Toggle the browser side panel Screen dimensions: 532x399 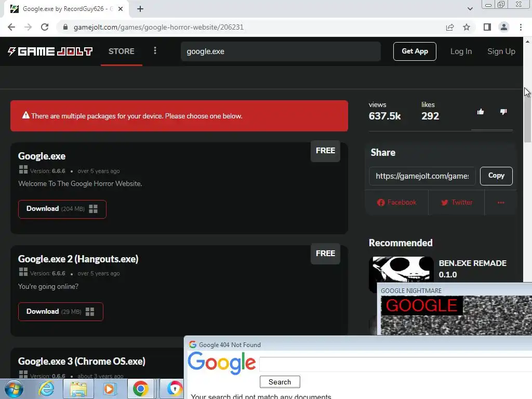point(487,27)
